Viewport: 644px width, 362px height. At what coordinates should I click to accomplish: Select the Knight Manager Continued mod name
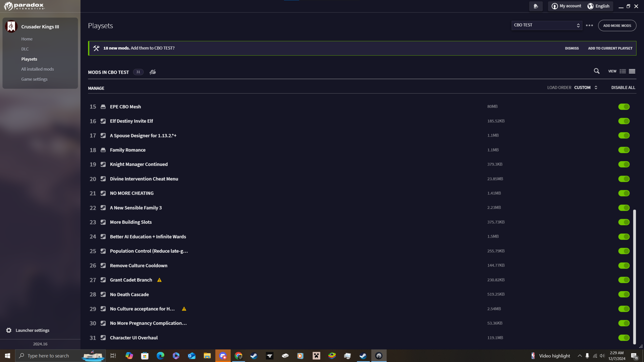coord(139,164)
